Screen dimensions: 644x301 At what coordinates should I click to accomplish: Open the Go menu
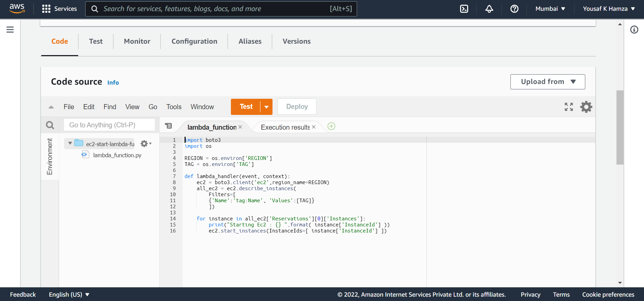click(x=153, y=107)
